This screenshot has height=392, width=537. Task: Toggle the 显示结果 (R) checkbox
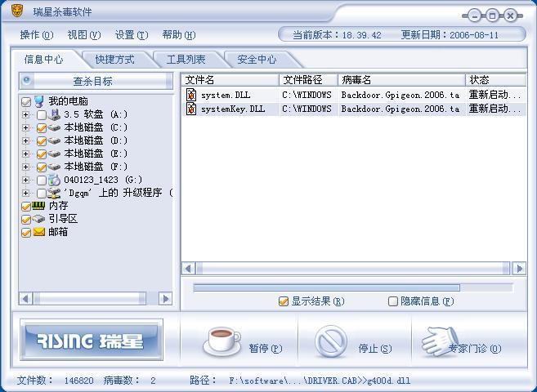point(284,301)
